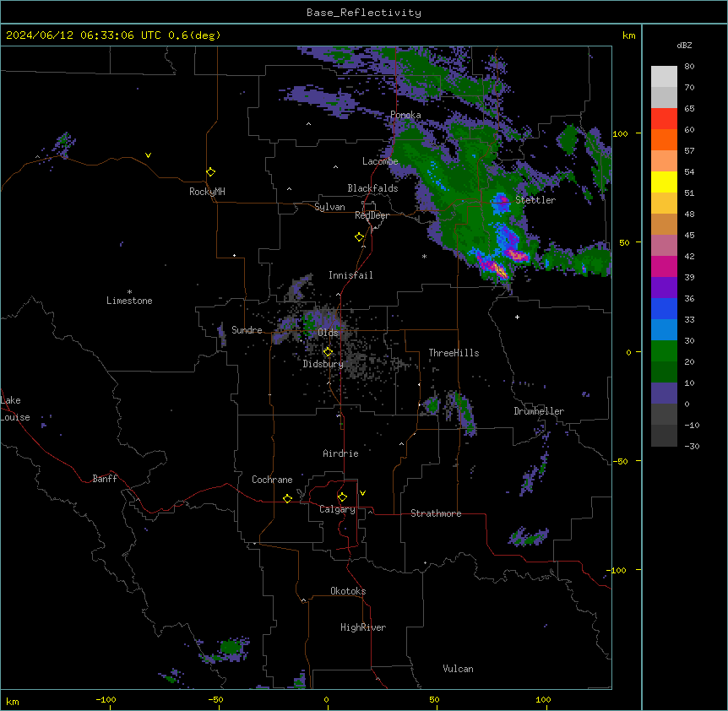This screenshot has height=711, width=728.
Task: Click the dBZ legend heading
Action: point(684,45)
